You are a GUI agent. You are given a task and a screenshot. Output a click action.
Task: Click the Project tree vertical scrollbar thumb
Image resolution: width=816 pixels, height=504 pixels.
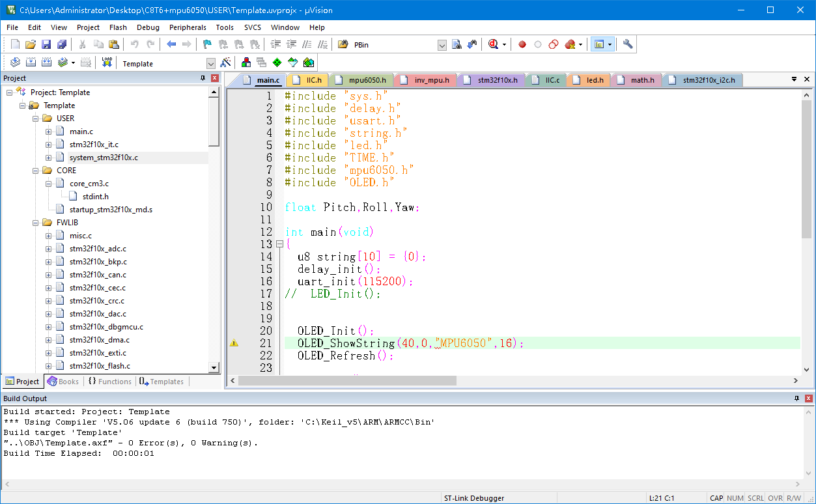click(214, 122)
